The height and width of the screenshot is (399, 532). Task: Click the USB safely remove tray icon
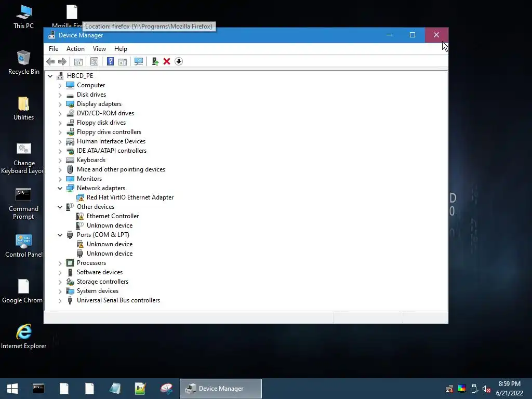click(x=474, y=389)
